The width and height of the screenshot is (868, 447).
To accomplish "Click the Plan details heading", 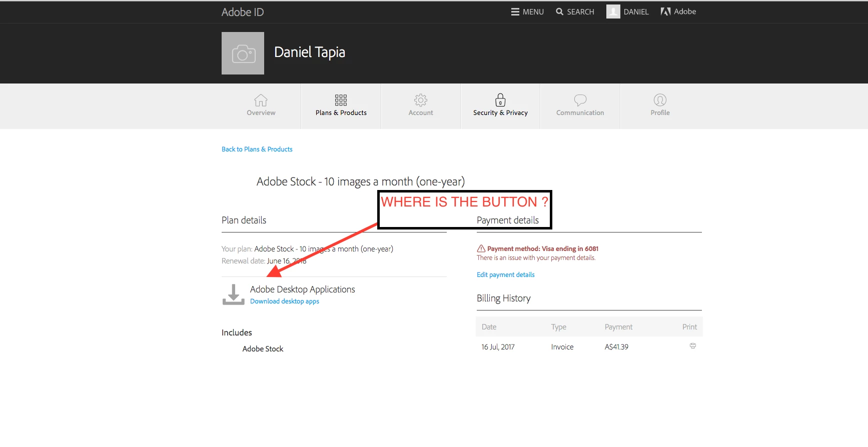I will click(x=244, y=220).
